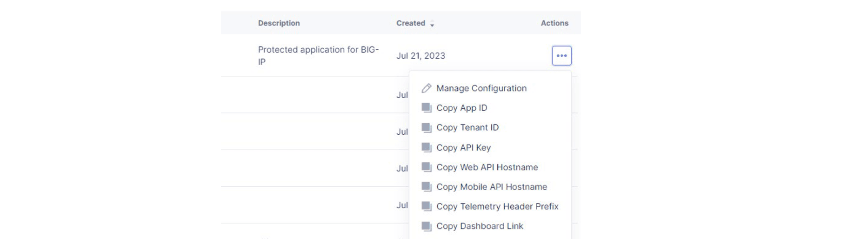Choose the Copy API Key menu entry text

[x=463, y=148]
